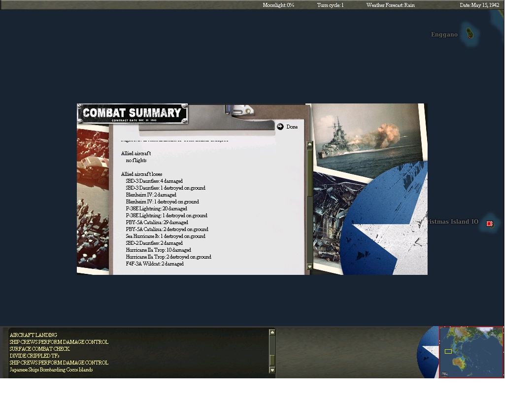Click combat summary scrollbar down arrow
Screen dimensions: 532x399
coord(309,266)
